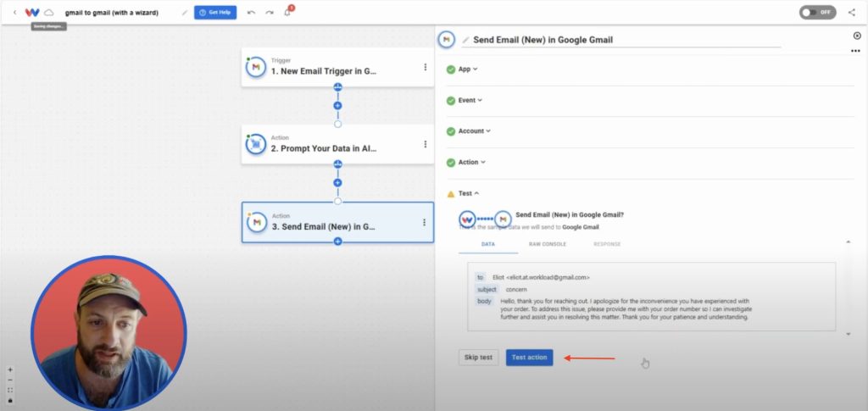This screenshot has height=411, width=868.
Task: Open menu for step 2 Prompt Your Data
Action: coord(426,144)
